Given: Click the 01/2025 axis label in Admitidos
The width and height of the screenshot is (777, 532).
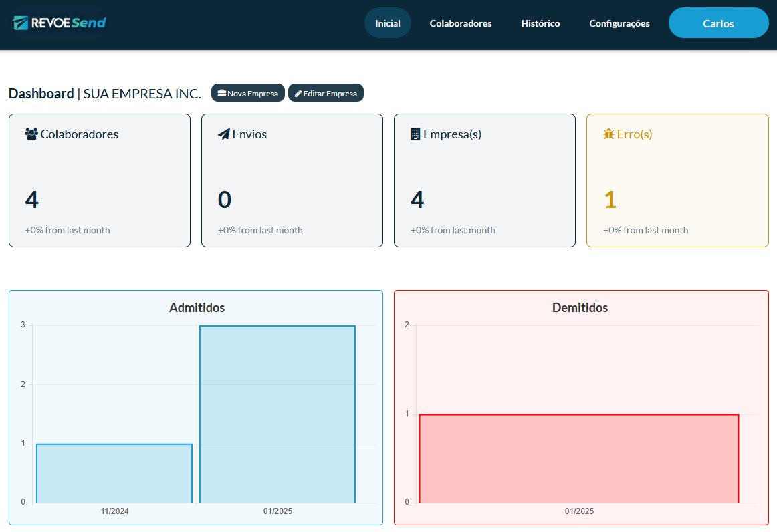Looking at the screenshot, I should (277, 511).
